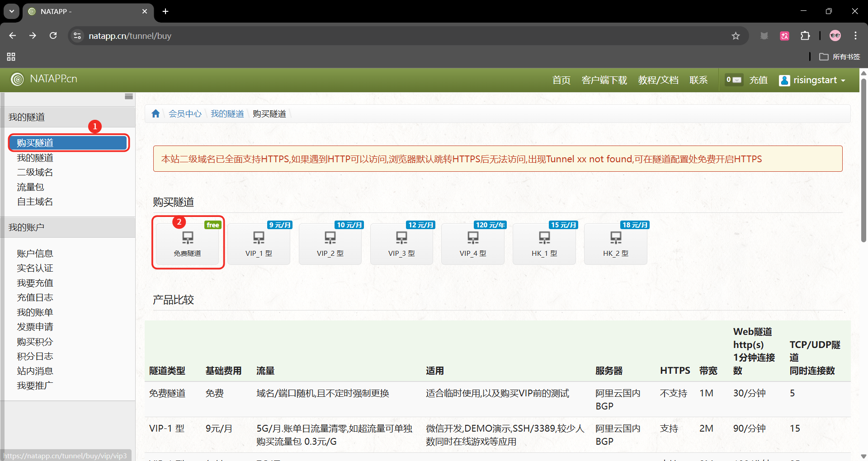
Task: Go back to the previous page
Action: pyautogui.click(x=13, y=36)
